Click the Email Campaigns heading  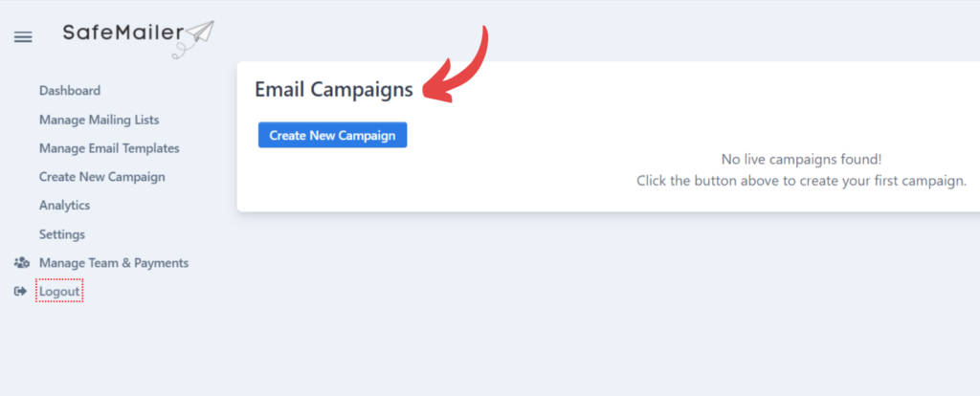[x=334, y=90]
